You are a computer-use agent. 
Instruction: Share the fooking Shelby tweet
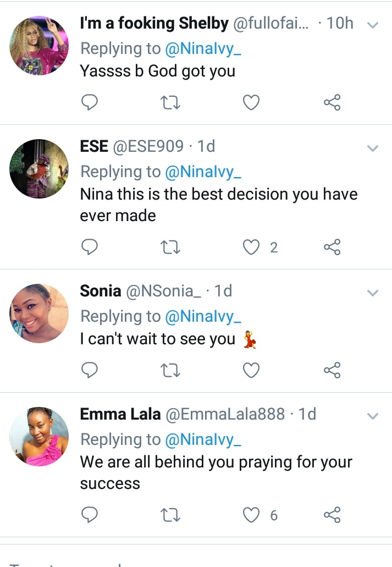click(332, 102)
